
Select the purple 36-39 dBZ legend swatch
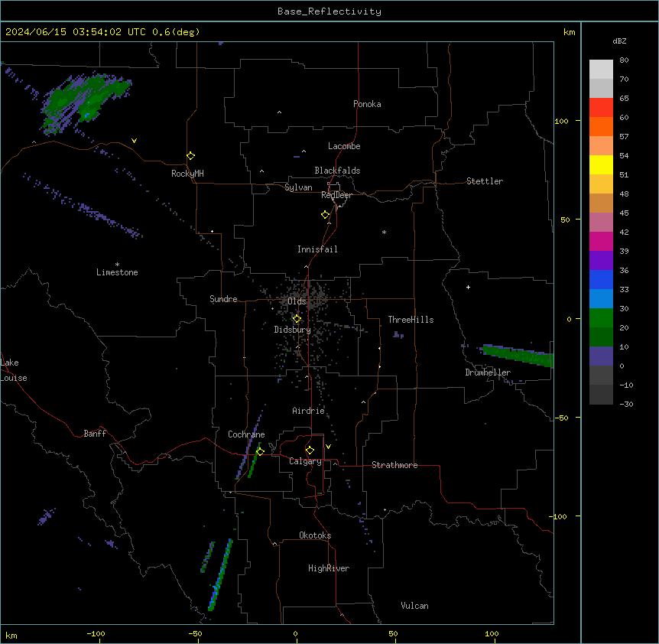click(x=601, y=261)
